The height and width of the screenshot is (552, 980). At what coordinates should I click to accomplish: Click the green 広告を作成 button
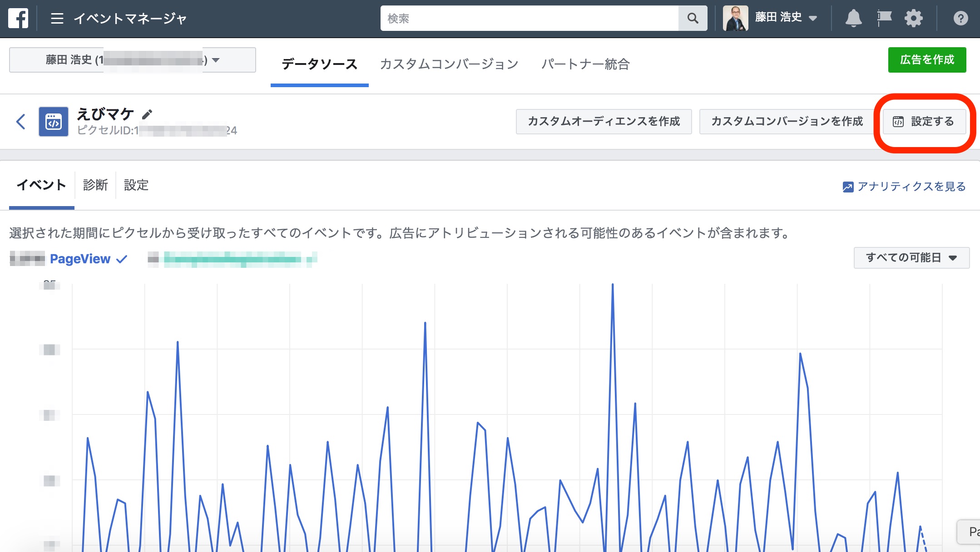(927, 60)
